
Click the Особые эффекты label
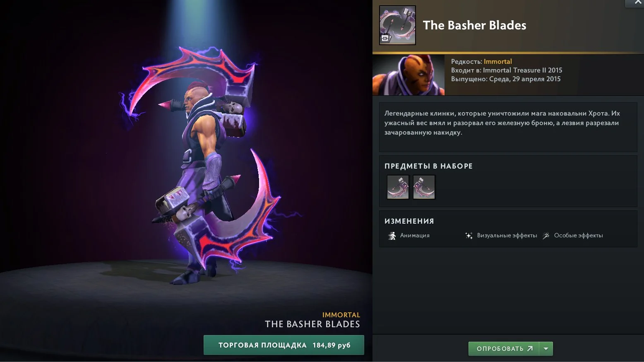(578, 235)
